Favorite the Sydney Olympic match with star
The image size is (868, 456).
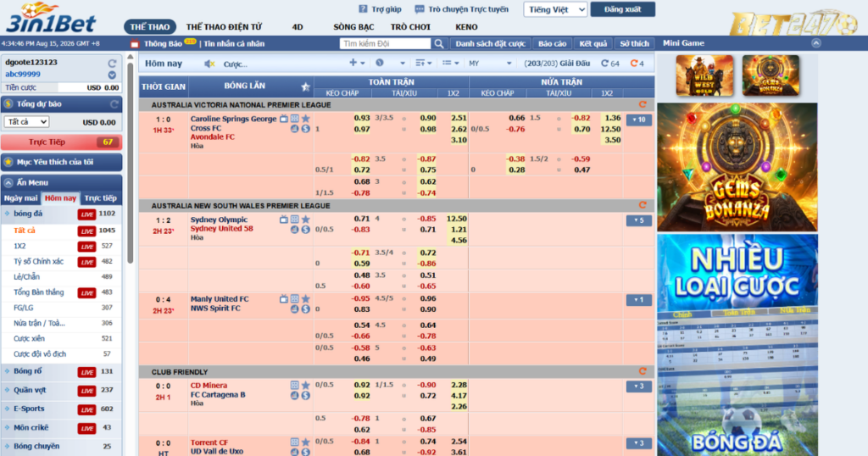pyautogui.click(x=305, y=220)
